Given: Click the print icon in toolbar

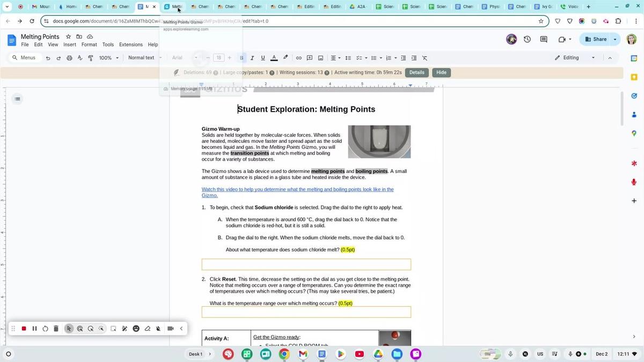Looking at the screenshot, I should (69, 58).
